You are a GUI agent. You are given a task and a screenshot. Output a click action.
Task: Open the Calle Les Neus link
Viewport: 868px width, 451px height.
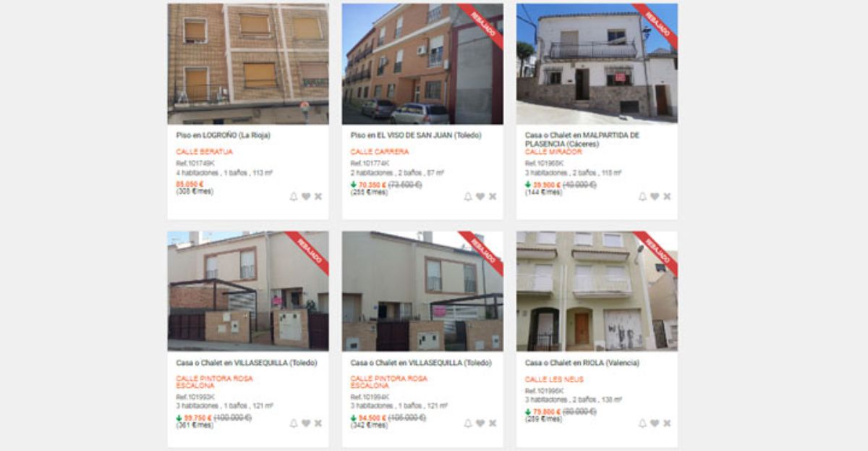pyautogui.click(x=554, y=379)
